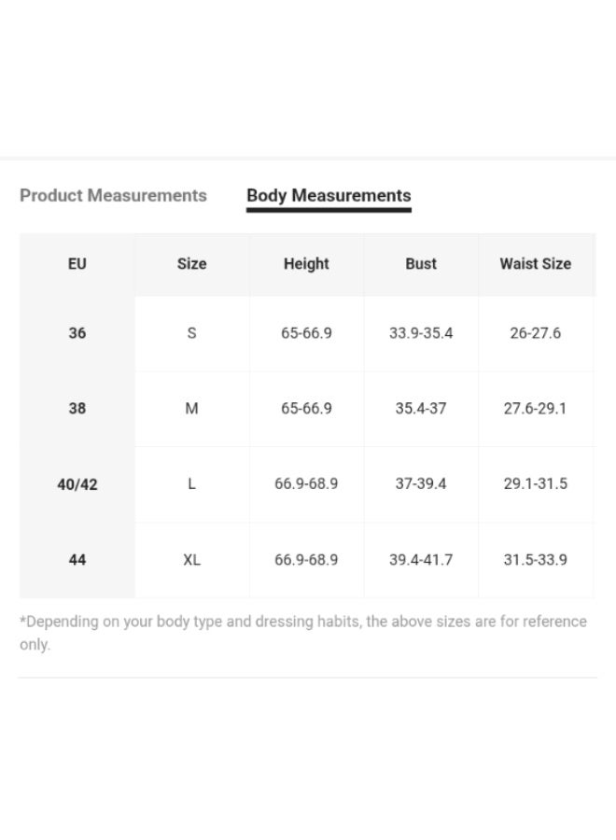Screen dimensions: 616x840
Task: Click the size S cell
Action: [191, 333]
